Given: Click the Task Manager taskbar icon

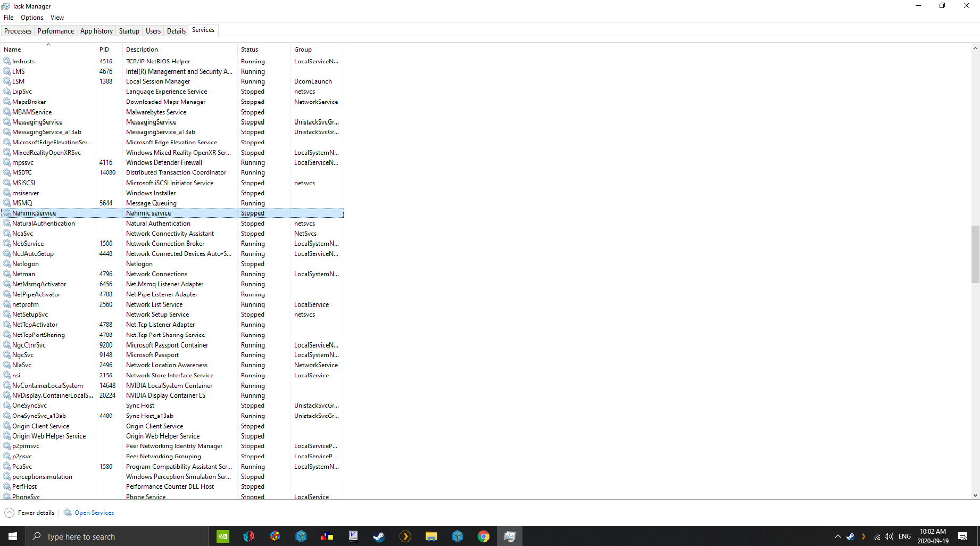Looking at the screenshot, I should 509,536.
